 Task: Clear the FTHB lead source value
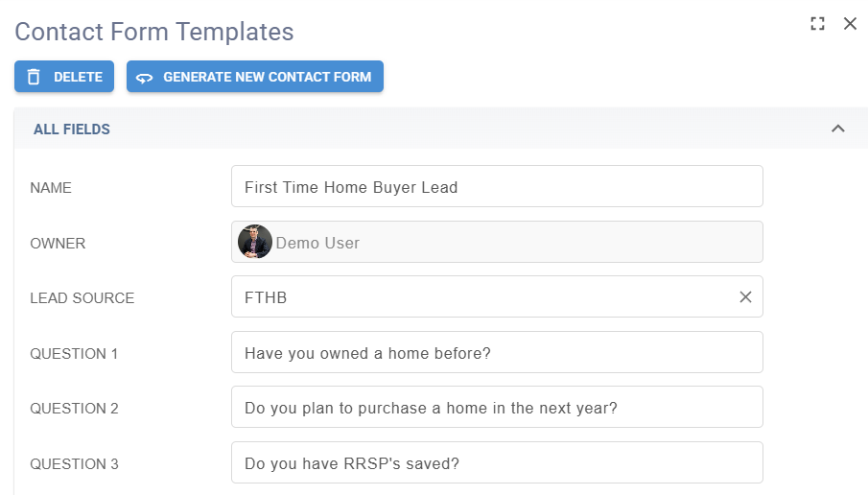tap(745, 297)
